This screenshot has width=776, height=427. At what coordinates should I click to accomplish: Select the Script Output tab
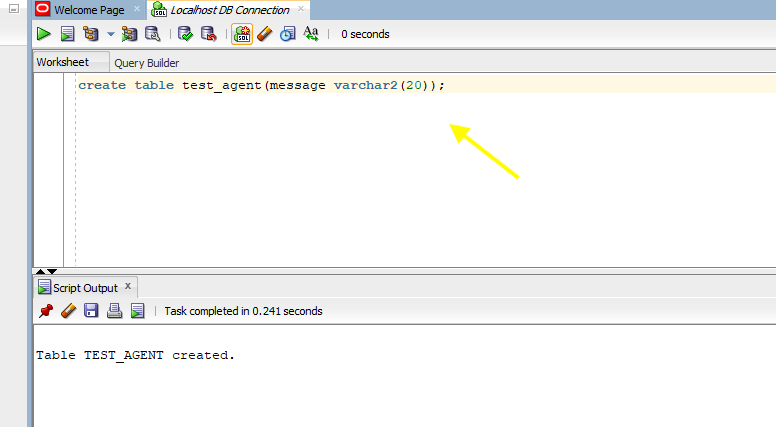click(85, 288)
